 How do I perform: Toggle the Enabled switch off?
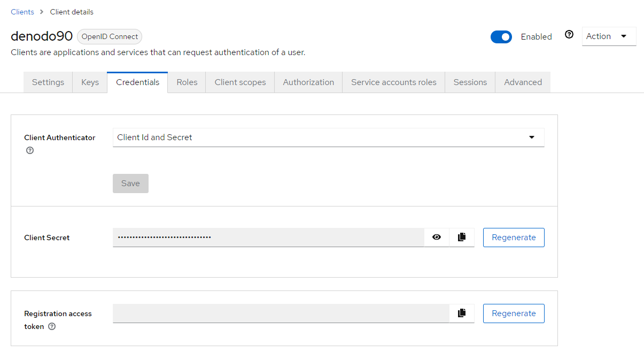pyautogui.click(x=501, y=37)
